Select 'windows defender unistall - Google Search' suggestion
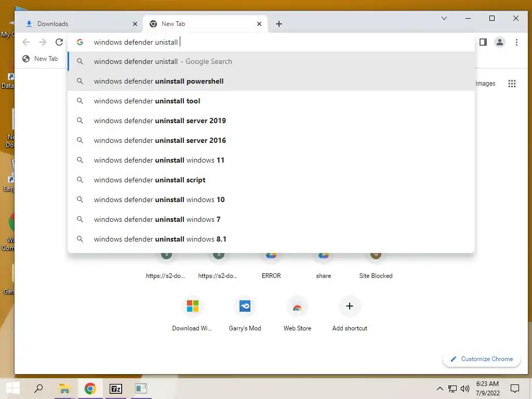Viewport: 532px width, 399px height. coord(271,61)
